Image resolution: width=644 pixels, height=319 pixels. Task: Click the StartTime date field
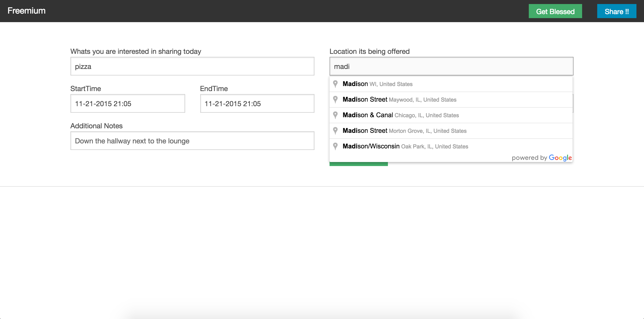tap(128, 104)
